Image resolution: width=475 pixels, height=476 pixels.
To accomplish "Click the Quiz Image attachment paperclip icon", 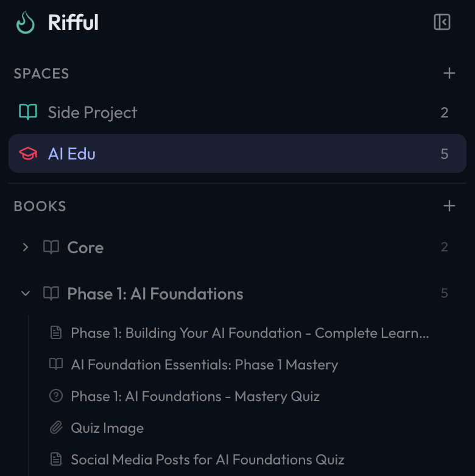I will tap(56, 428).
